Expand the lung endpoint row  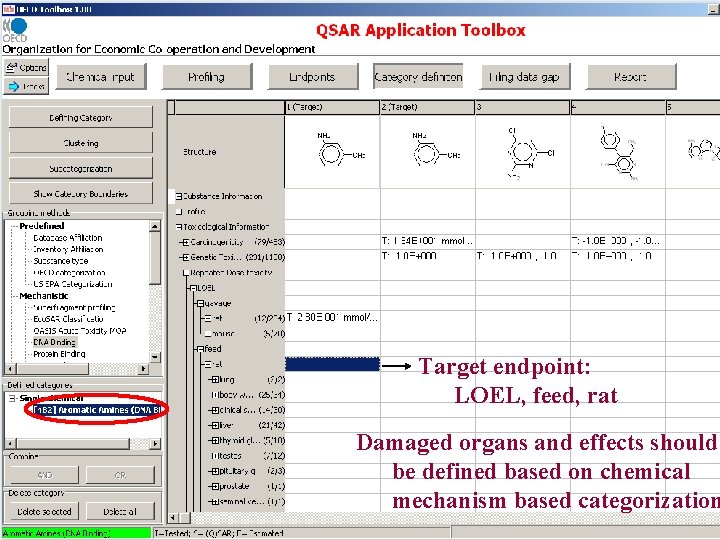(215, 380)
